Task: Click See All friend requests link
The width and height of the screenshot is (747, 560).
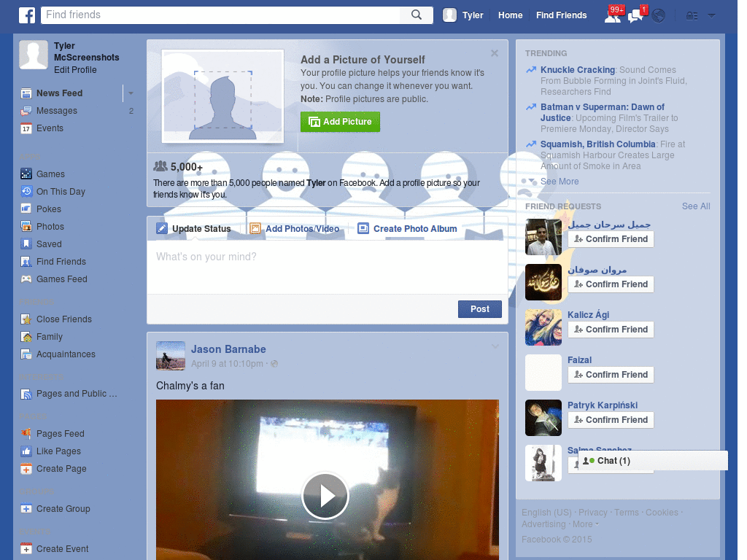Action: pyautogui.click(x=695, y=206)
